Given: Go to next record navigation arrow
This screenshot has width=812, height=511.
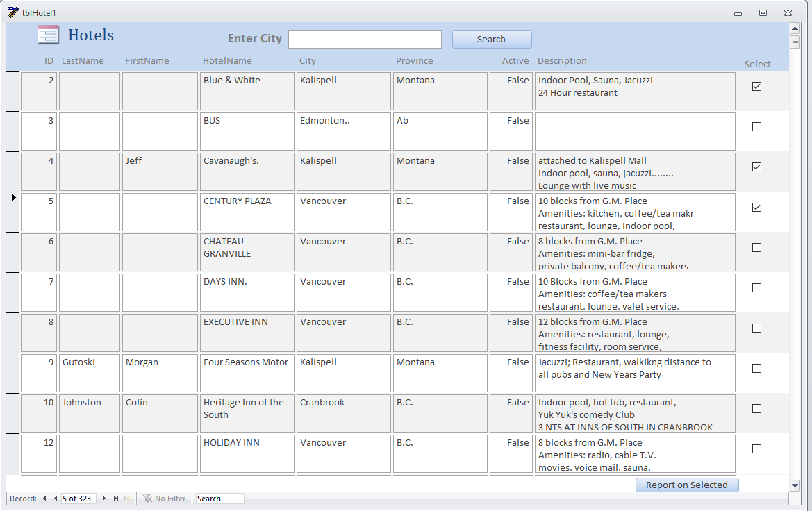Looking at the screenshot, I should click(x=104, y=498).
